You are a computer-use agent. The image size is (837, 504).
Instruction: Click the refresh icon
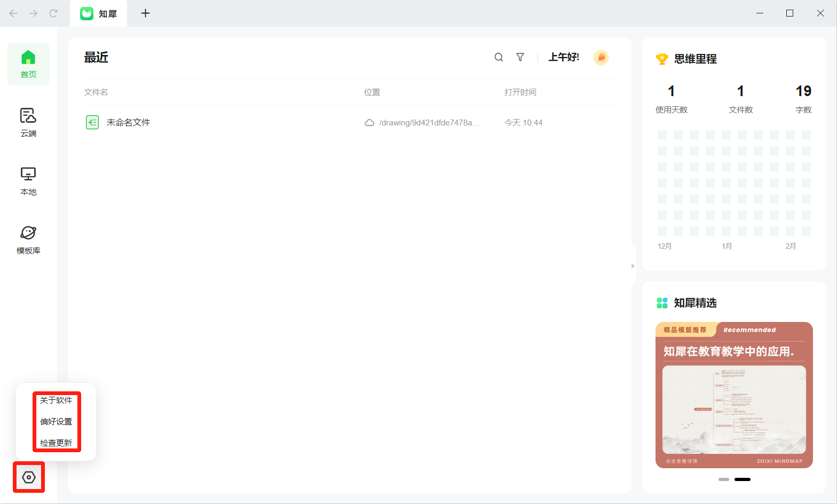point(53,13)
